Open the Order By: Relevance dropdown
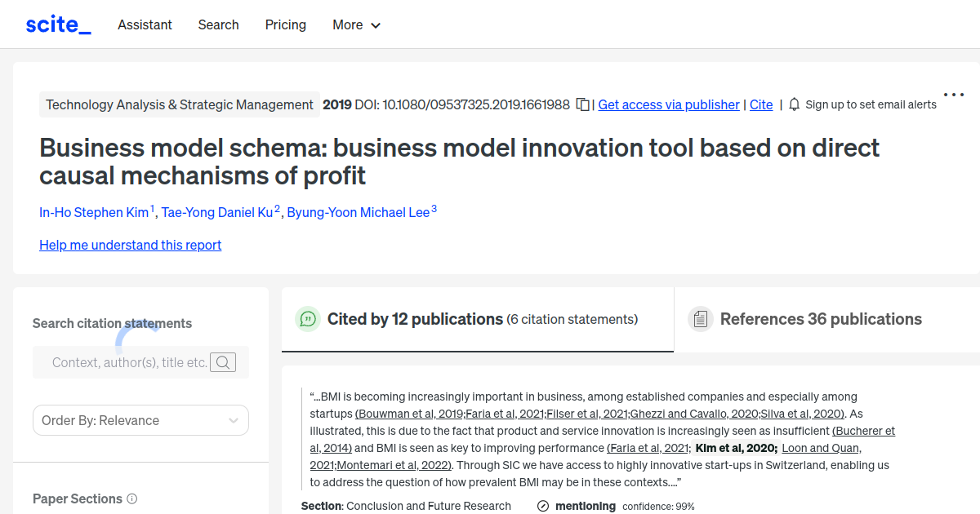This screenshot has height=514, width=980. click(140, 419)
